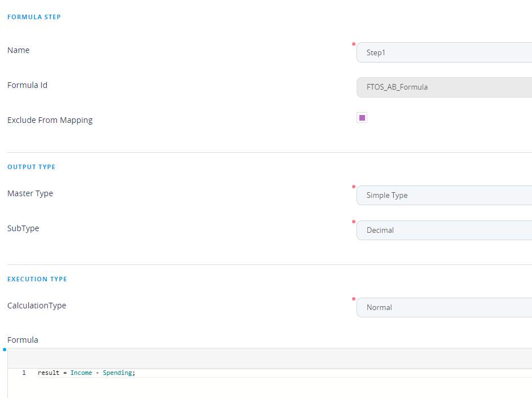This screenshot has height=398, width=532.
Task: Click the Spending variable in the formula
Action: (x=117, y=373)
